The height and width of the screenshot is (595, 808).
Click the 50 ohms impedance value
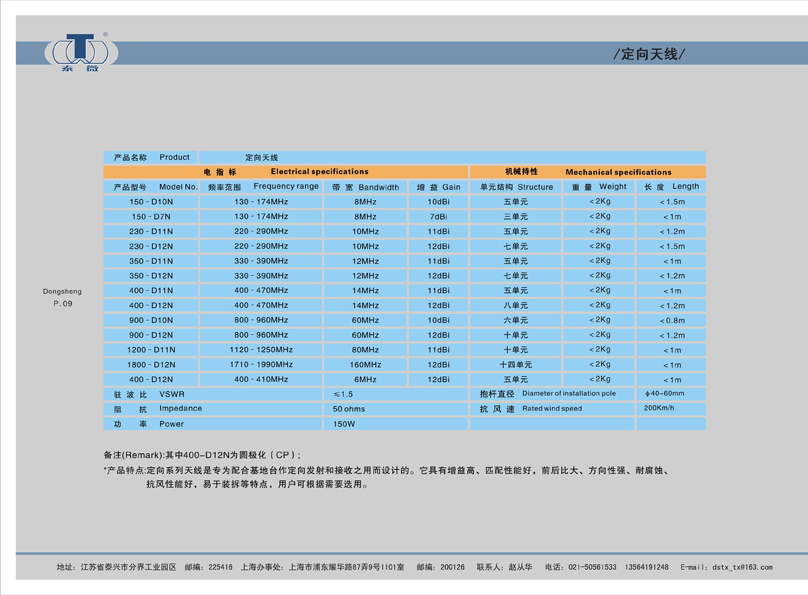[349, 409]
